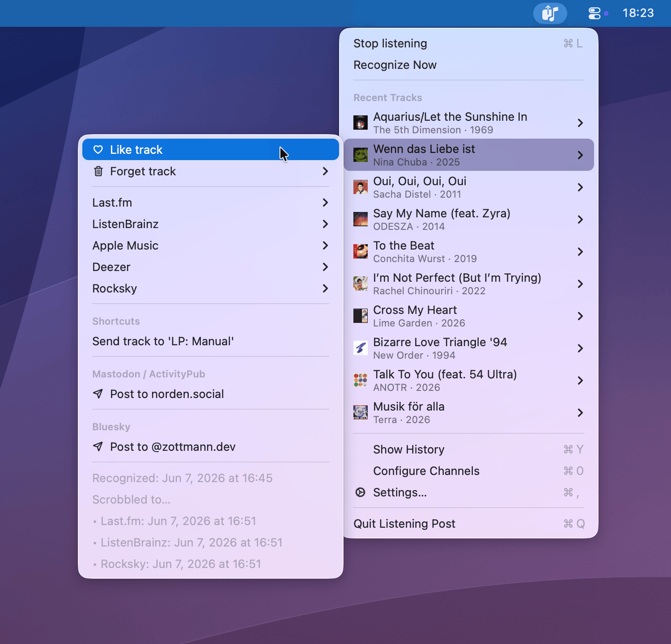Expand the Forget track submenu chevron
The width and height of the screenshot is (671, 644).
325,171
